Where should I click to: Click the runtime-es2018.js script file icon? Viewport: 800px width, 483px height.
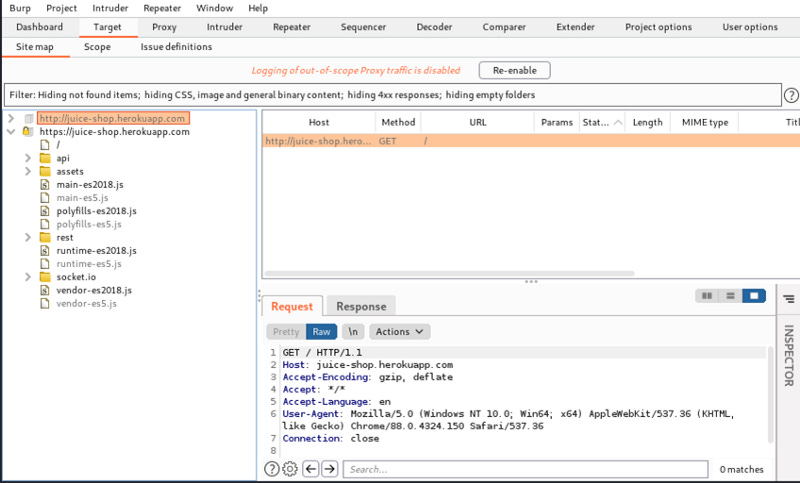click(x=45, y=250)
